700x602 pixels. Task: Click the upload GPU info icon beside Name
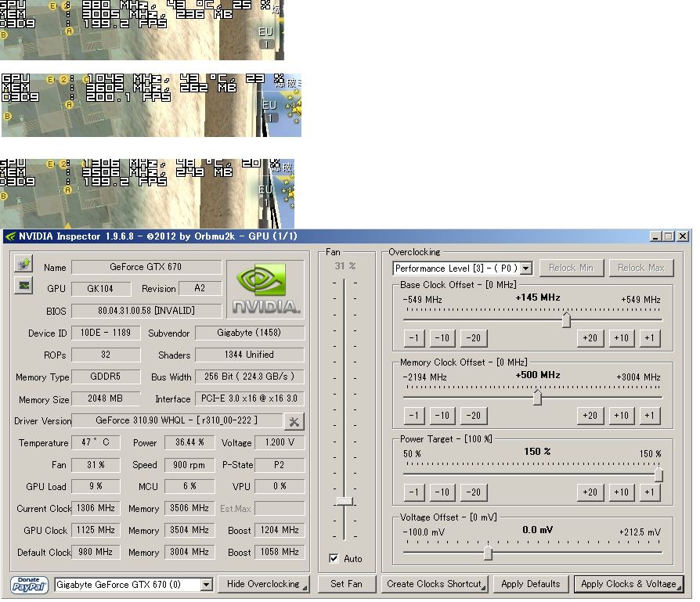(x=23, y=264)
